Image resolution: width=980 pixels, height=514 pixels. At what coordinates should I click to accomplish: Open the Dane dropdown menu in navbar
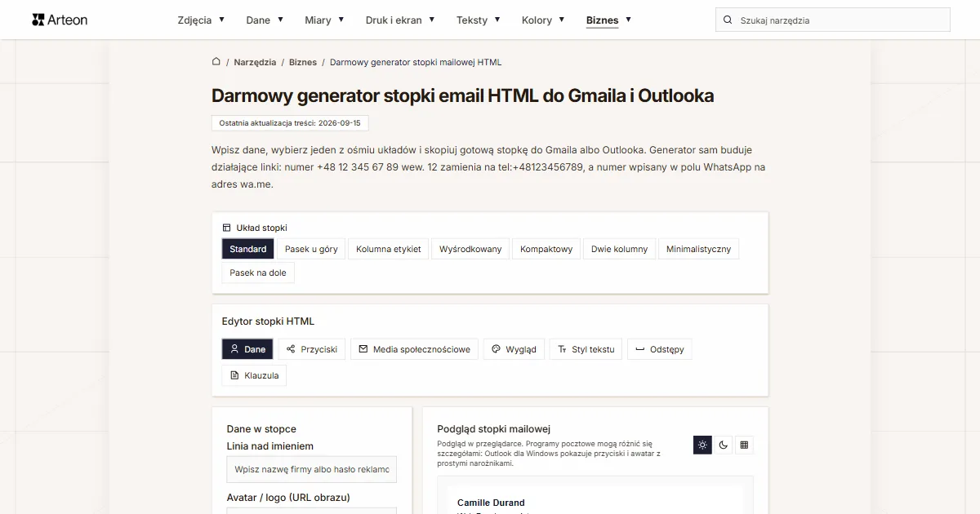[x=265, y=20]
